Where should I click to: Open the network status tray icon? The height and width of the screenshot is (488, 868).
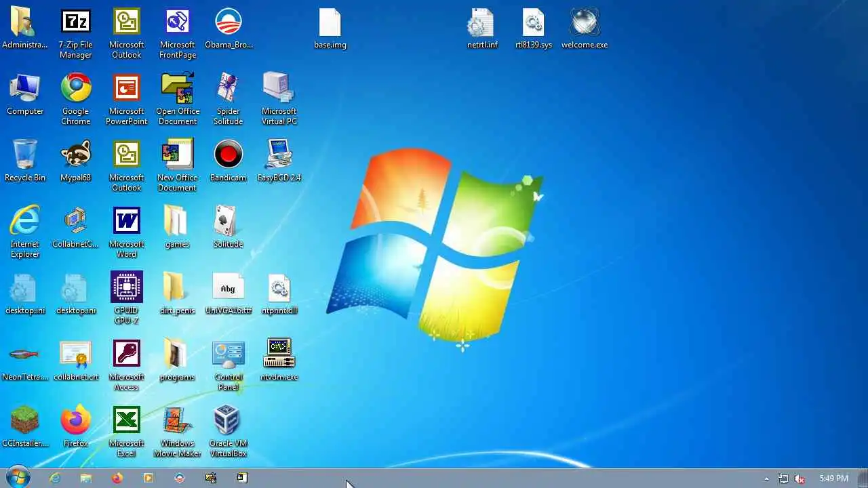tap(783, 479)
